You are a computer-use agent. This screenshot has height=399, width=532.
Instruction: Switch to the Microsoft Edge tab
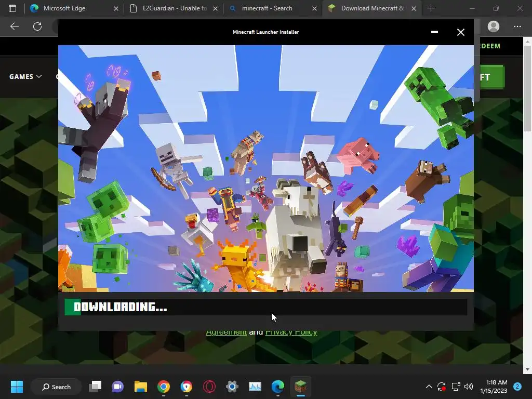[x=74, y=8]
